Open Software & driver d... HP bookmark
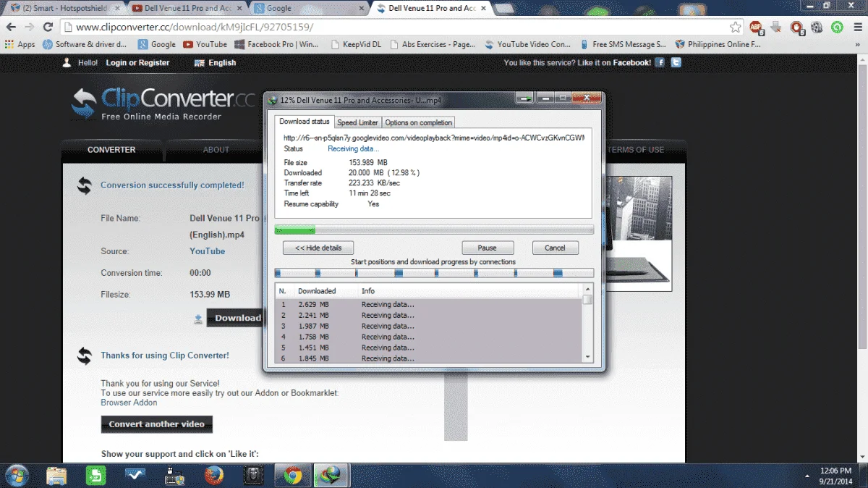Viewport: 868px width, 488px height. click(x=84, y=44)
